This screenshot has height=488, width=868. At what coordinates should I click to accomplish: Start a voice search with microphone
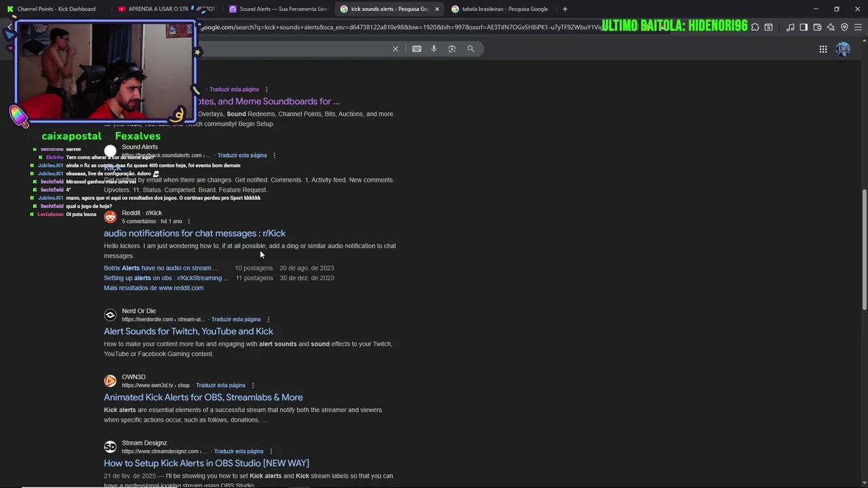tap(434, 49)
